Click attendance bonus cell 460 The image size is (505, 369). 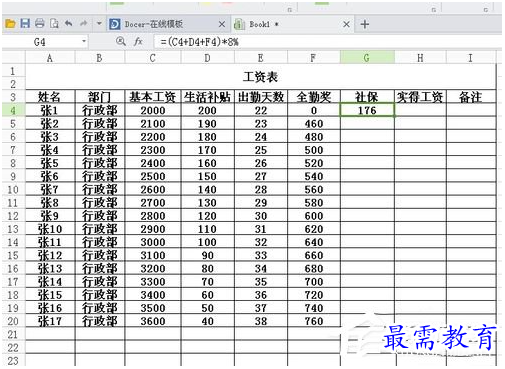(x=313, y=124)
